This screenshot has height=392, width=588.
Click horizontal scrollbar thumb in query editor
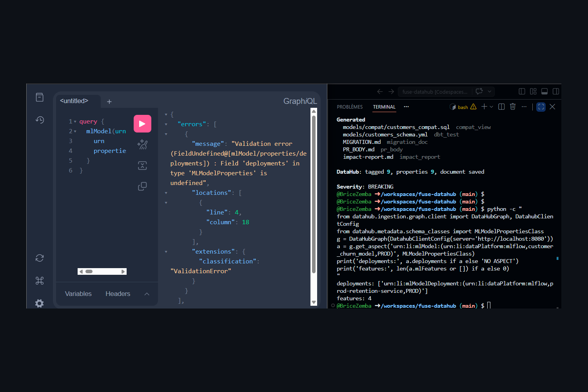tap(89, 271)
